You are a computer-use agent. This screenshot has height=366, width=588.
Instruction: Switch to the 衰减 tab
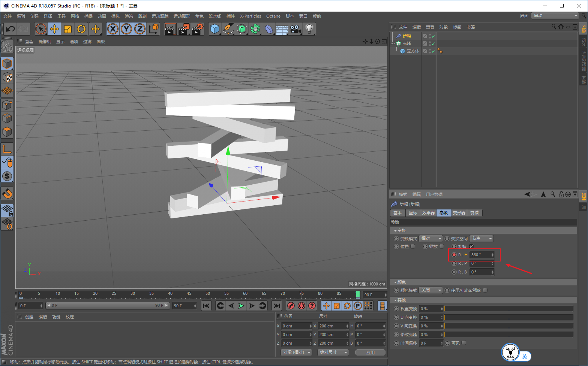click(474, 213)
